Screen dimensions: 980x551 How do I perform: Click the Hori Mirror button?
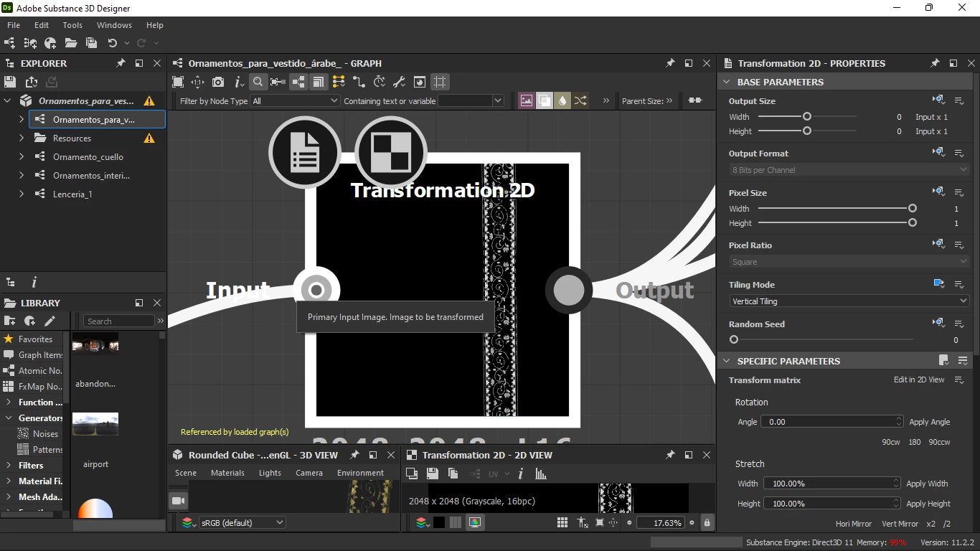854,524
